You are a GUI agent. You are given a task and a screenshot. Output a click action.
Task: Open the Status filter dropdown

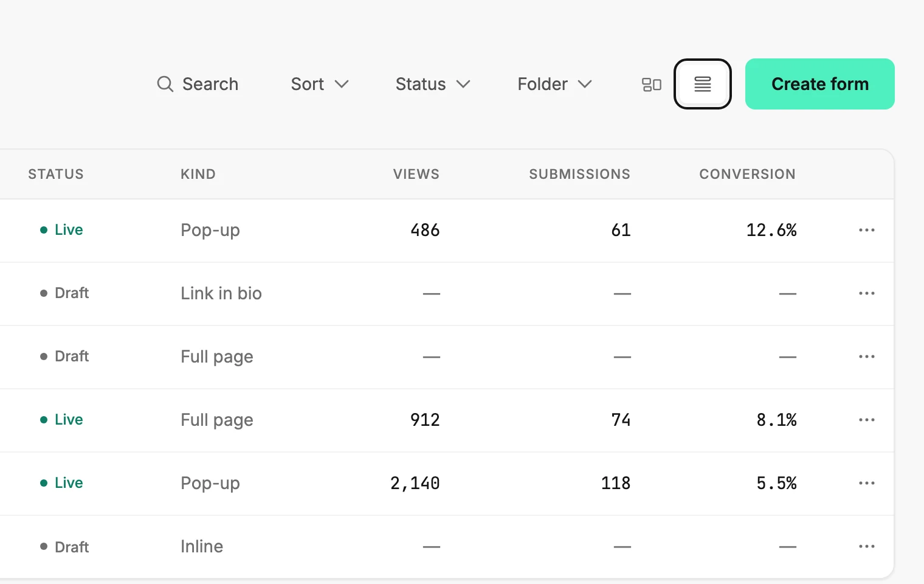pyautogui.click(x=433, y=84)
